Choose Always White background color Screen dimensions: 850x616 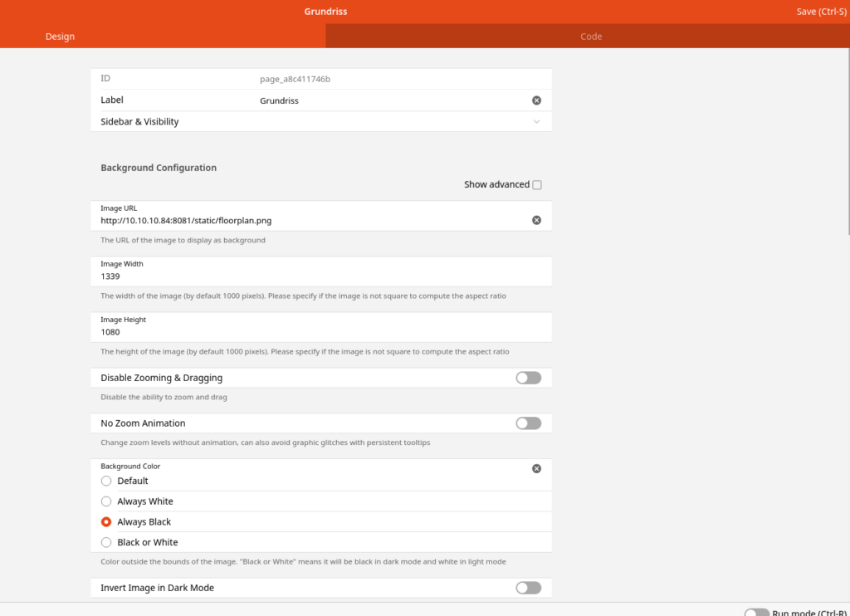(106, 501)
